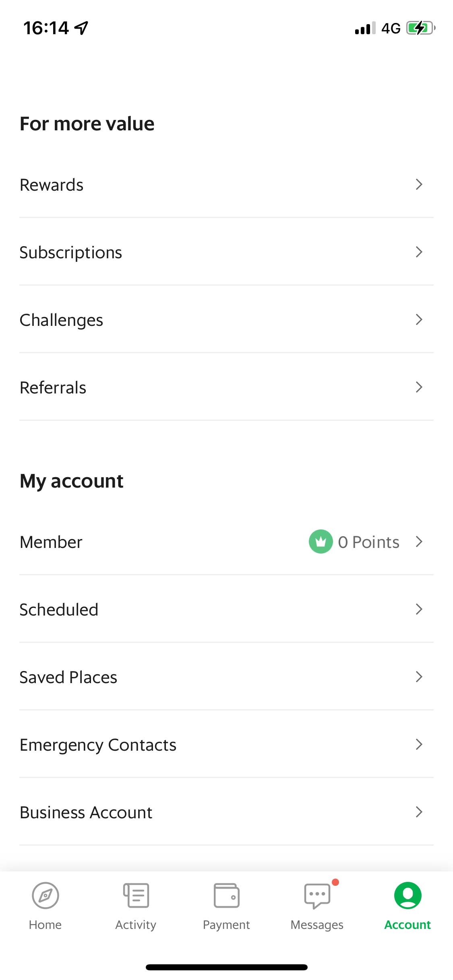
Task: Tap the bottom home indicator bar
Action: tap(226, 967)
